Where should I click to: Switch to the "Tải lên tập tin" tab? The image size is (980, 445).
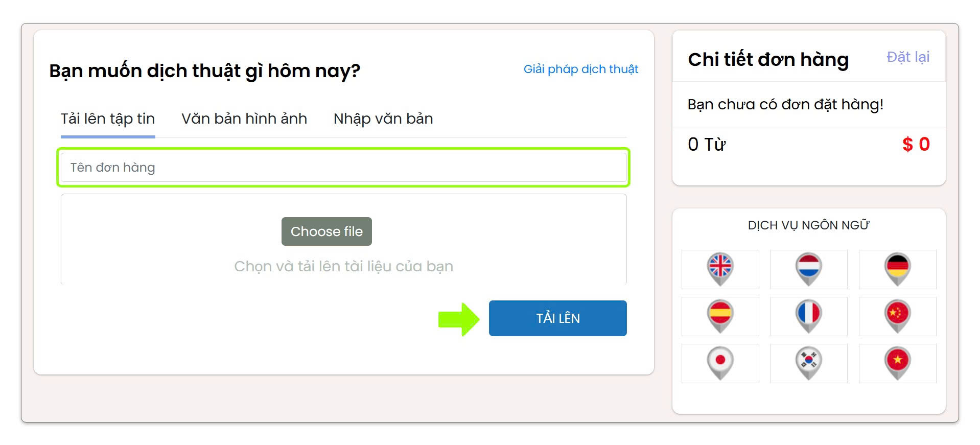108,119
